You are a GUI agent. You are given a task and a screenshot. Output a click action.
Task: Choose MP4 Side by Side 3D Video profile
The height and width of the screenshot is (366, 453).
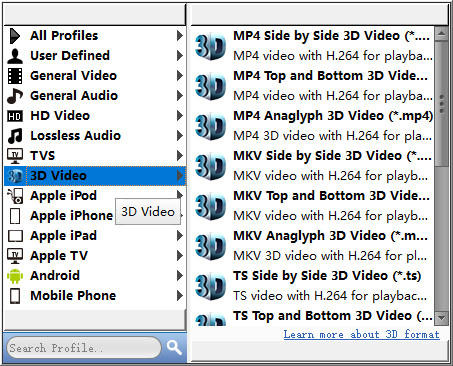313,46
